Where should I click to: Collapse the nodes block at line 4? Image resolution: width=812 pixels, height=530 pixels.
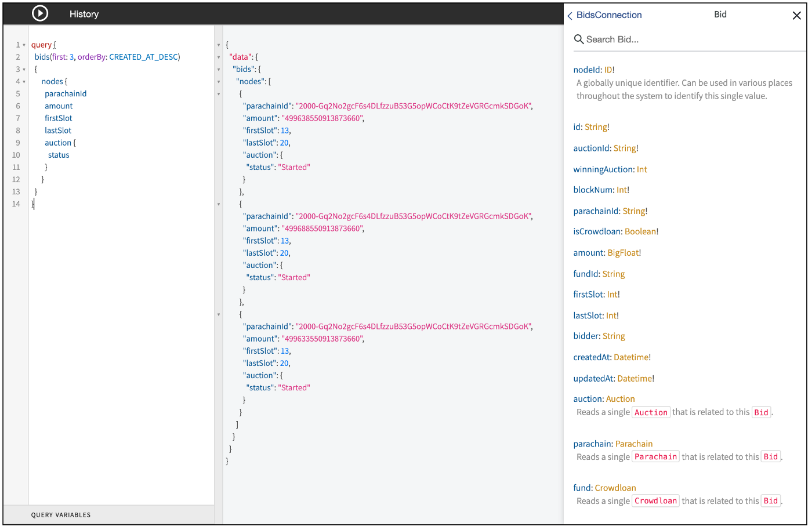coord(24,82)
